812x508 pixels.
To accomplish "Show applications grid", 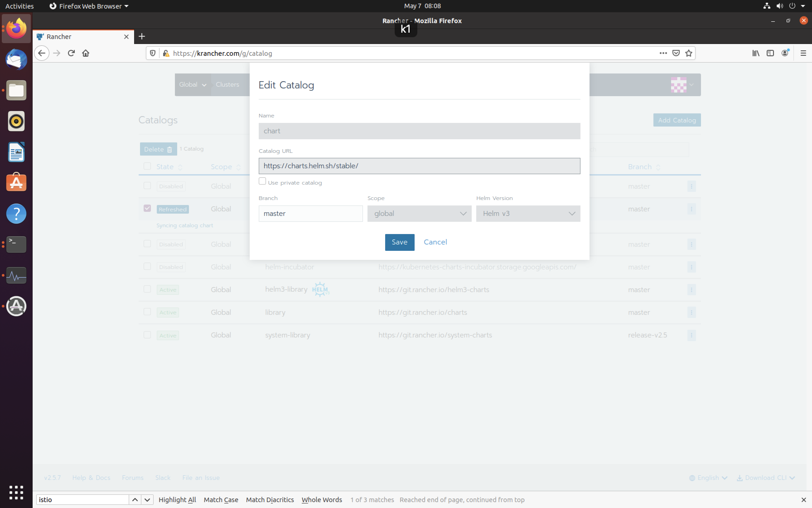I will point(16,493).
